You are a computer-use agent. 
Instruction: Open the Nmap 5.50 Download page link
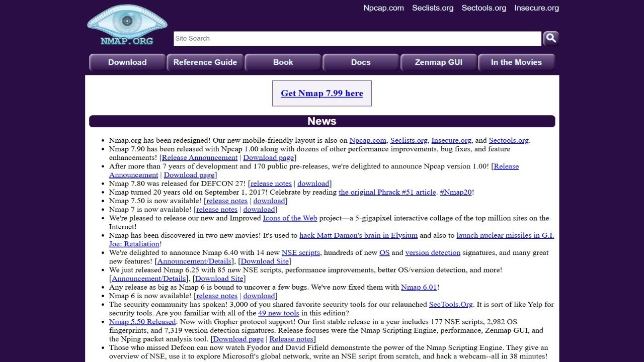coord(238,339)
